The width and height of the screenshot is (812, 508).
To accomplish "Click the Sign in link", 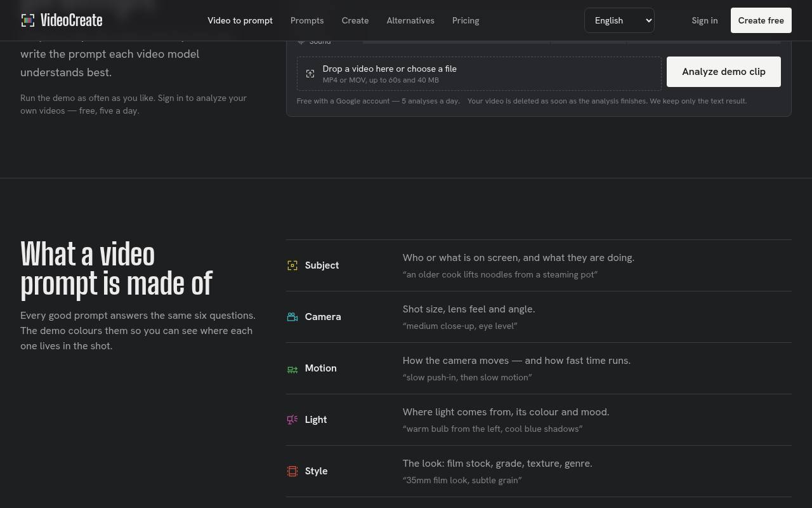I will click(705, 20).
